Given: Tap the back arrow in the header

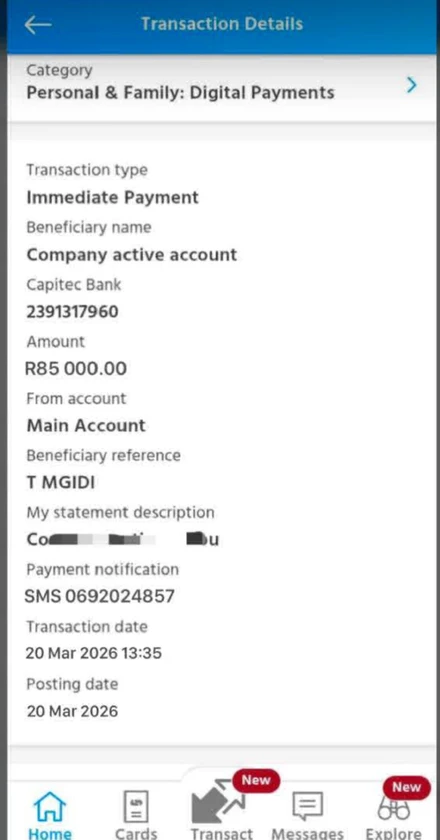Looking at the screenshot, I should (x=38, y=25).
